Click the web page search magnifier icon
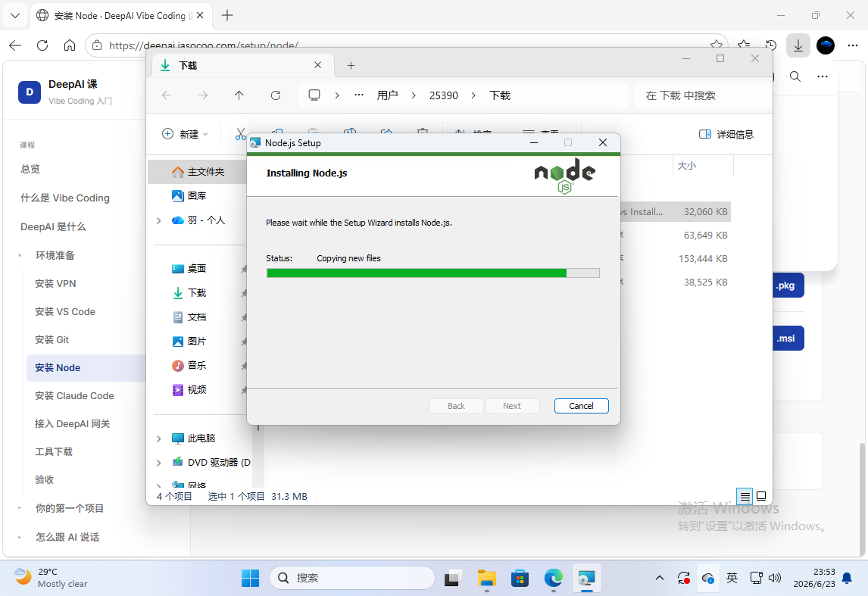 (x=795, y=76)
